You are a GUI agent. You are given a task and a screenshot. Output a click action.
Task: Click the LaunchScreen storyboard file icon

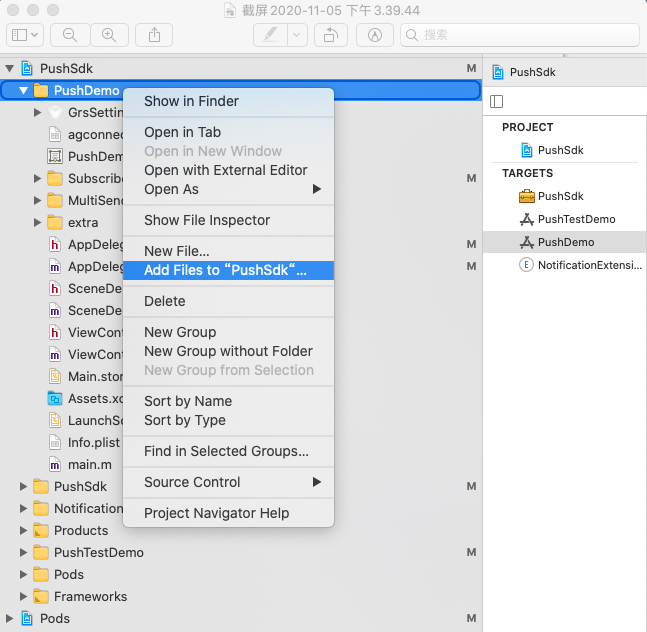click(x=55, y=420)
